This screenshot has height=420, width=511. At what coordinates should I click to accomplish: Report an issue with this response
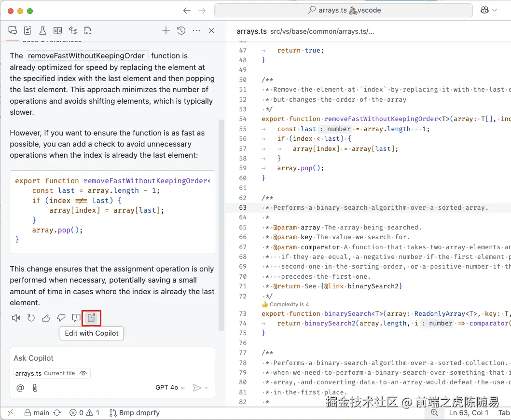[x=76, y=318]
